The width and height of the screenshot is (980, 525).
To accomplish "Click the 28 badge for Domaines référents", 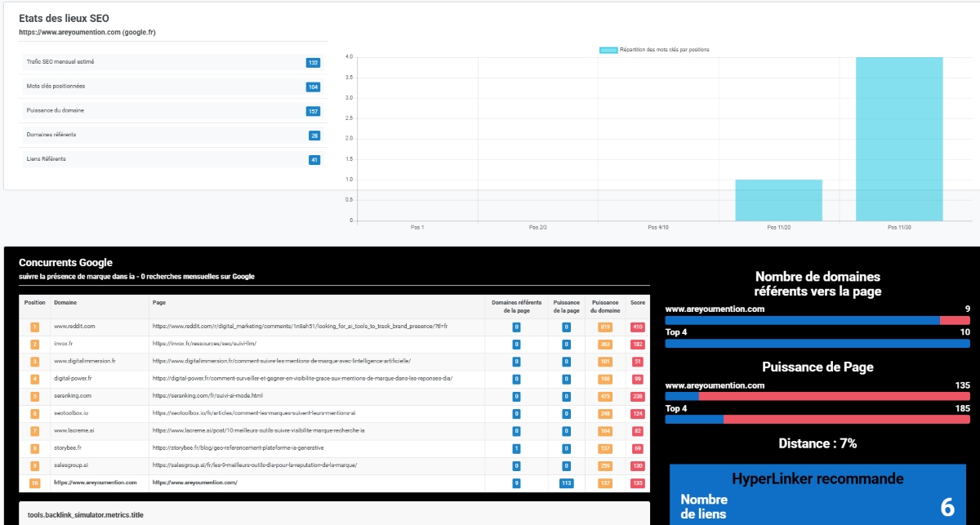I will (314, 136).
